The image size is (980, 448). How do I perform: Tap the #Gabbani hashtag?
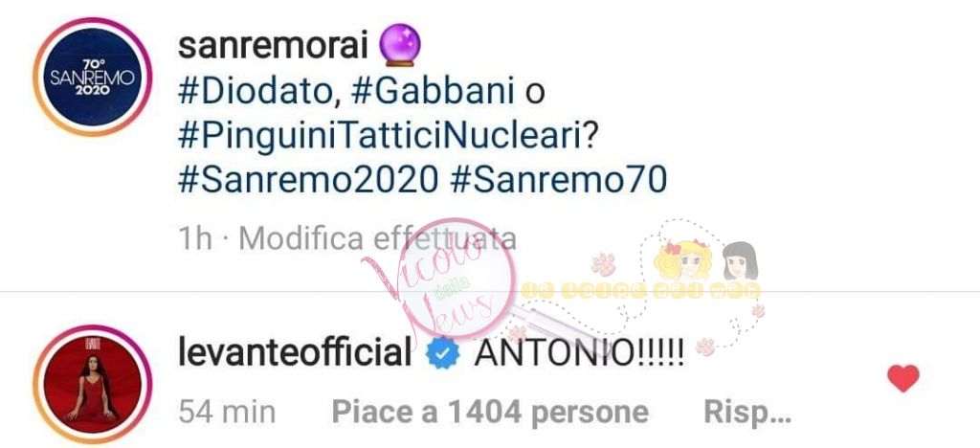click(433, 92)
